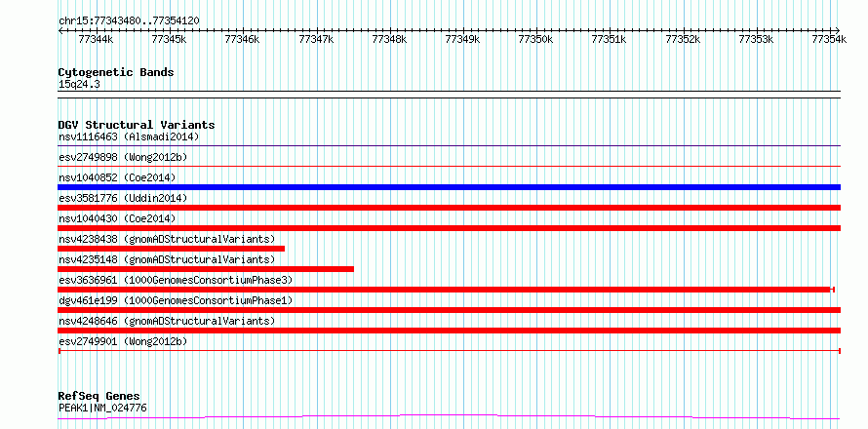868x429 pixels.
Task: Click the red bar under esv3636961
Action: (446, 290)
